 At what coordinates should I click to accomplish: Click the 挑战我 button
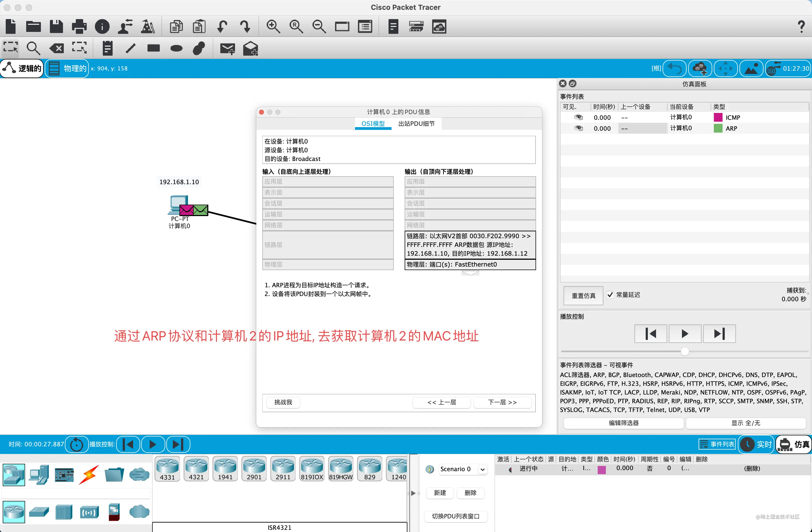click(x=283, y=402)
